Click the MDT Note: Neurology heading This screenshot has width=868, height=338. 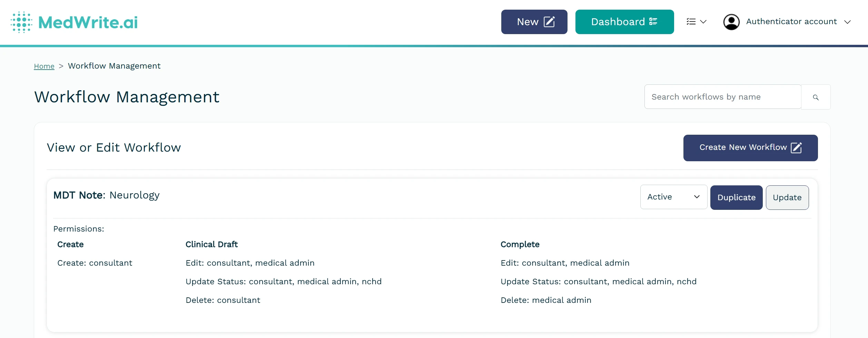pyautogui.click(x=106, y=195)
